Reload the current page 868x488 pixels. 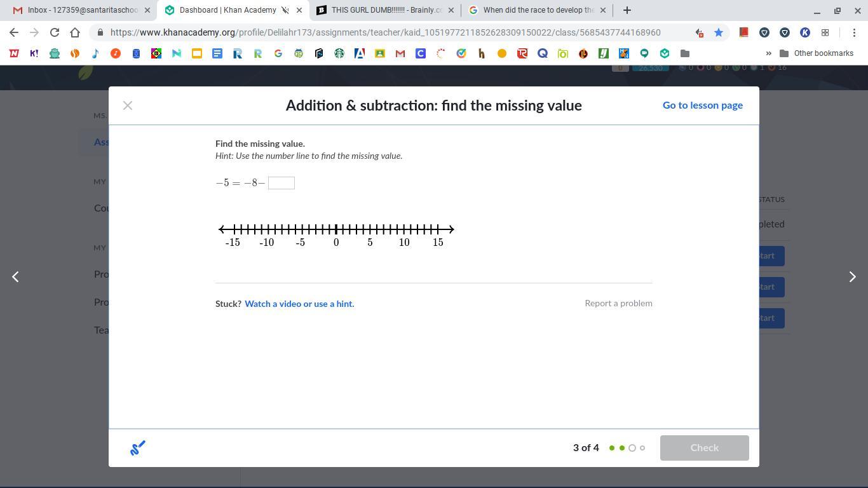pos(55,32)
